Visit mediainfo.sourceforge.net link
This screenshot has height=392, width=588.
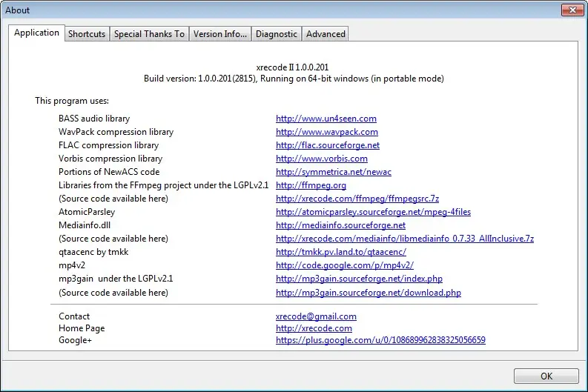(340, 225)
